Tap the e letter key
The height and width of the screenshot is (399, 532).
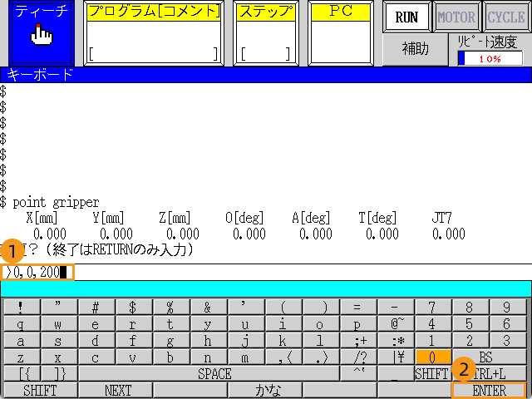click(x=96, y=324)
